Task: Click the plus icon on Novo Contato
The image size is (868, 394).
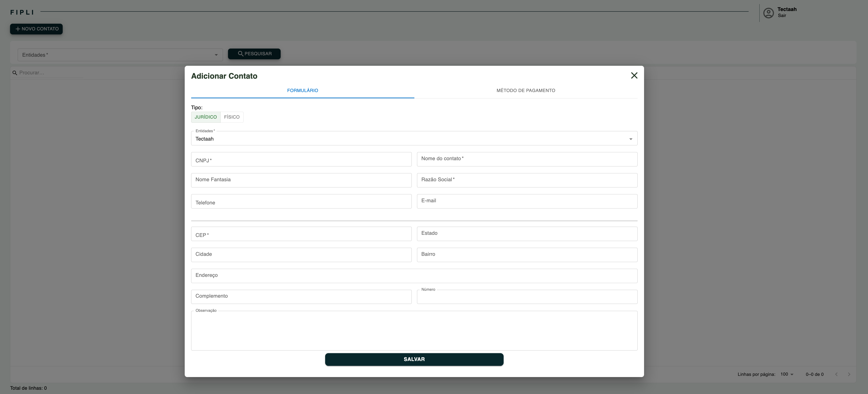Action: click(x=18, y=29)
